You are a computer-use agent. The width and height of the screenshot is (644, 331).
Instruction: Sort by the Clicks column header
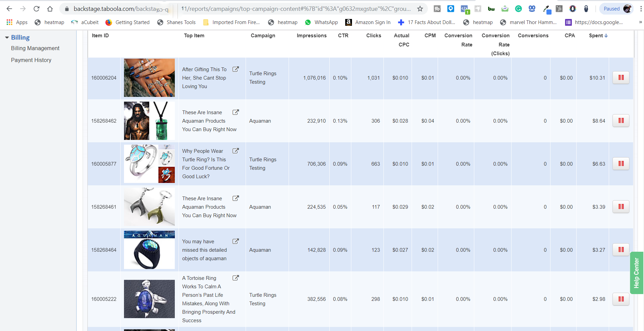click(x=374, y=36)
